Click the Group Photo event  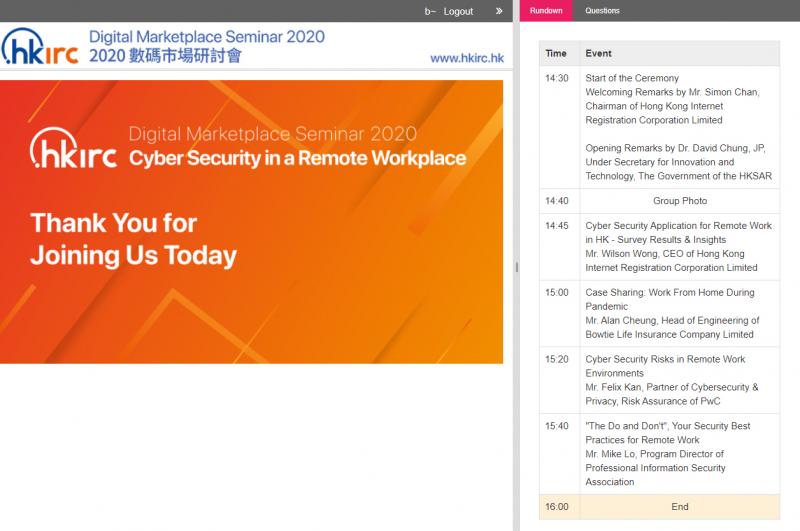(x=680, y=201)
